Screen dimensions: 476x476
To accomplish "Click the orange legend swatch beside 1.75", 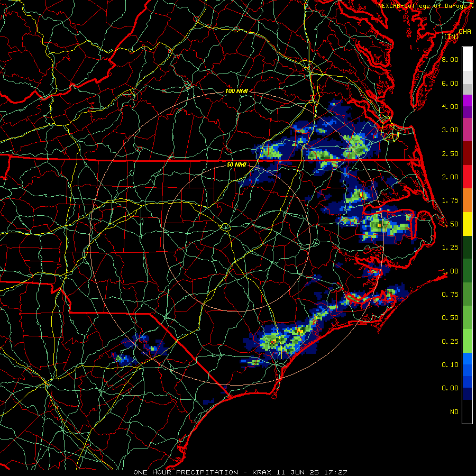I will pyautogui.click(x=467, y=200).
